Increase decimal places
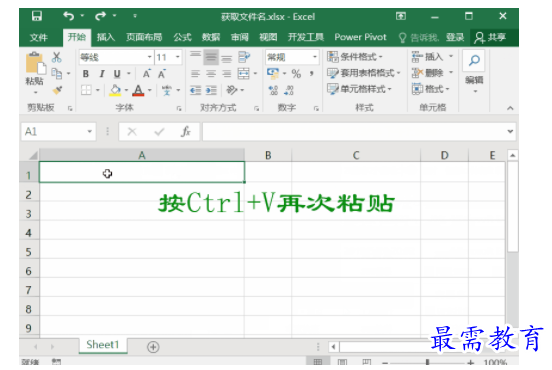The height and width of the screenshot is (370, 552). pyautogui.click(x=273, y=90)
